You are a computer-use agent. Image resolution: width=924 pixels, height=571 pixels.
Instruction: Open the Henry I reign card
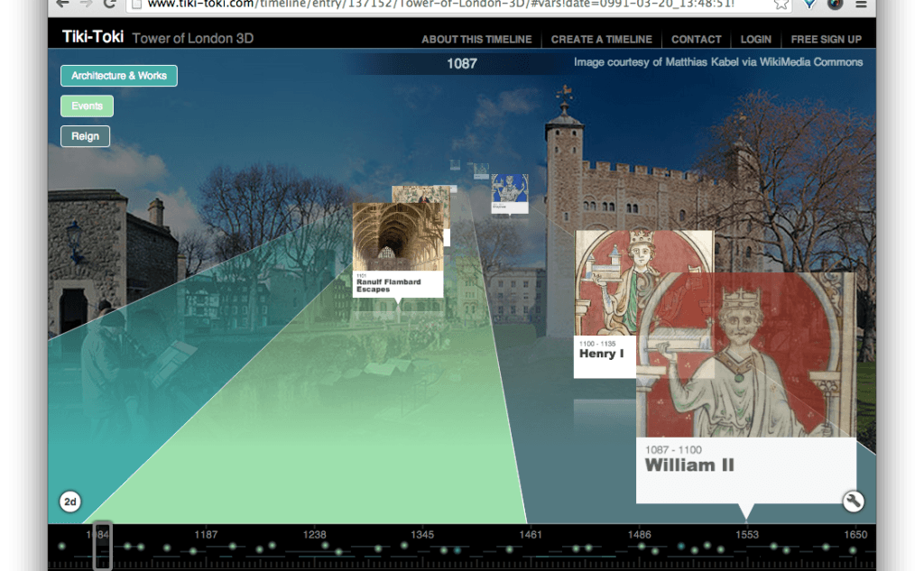tap(605, 354)
